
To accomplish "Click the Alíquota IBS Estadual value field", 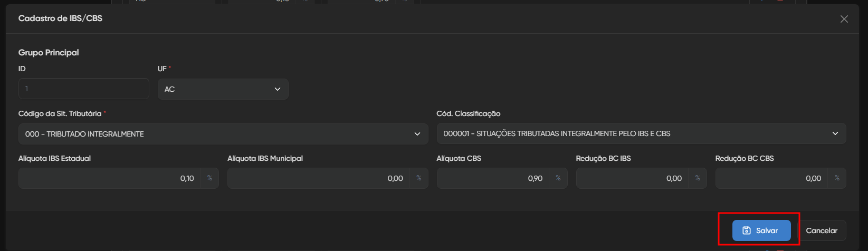I will click(x=109, y=178).
